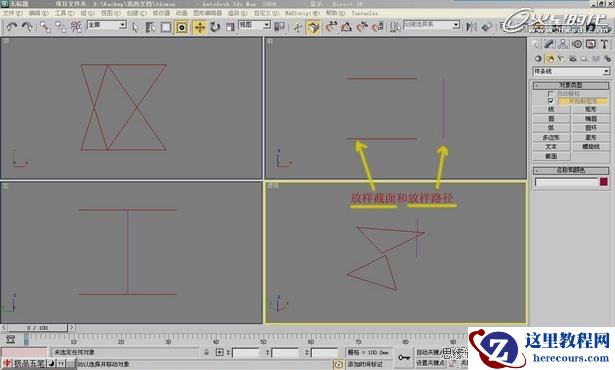
Task: Collapse the 名称和颜色 rollout
Action: pos(571,170)
